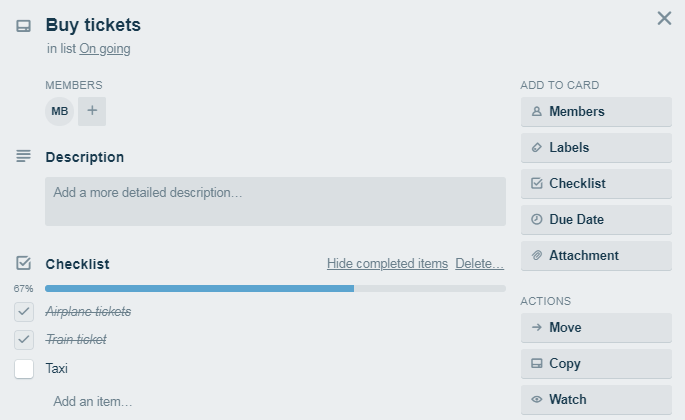Screen dimensions: 685x420
Task: Watch this card
Action: [x=596, y=400]
